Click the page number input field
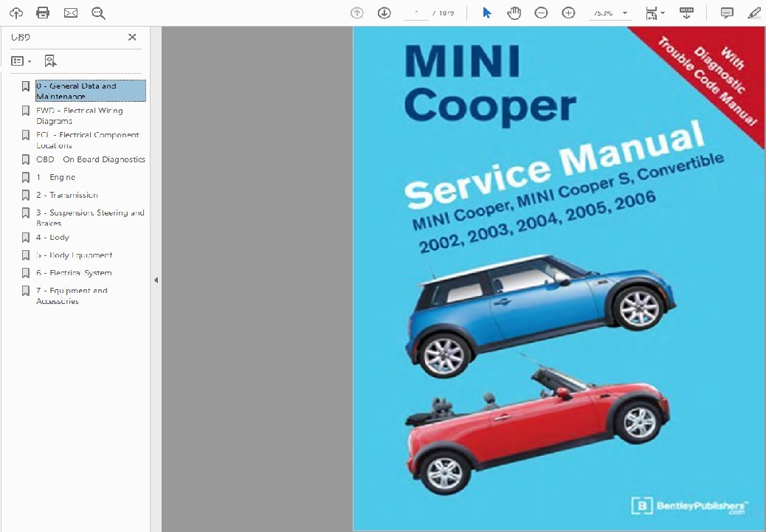This screenshot has width=766, height=532. coord(417,13)
